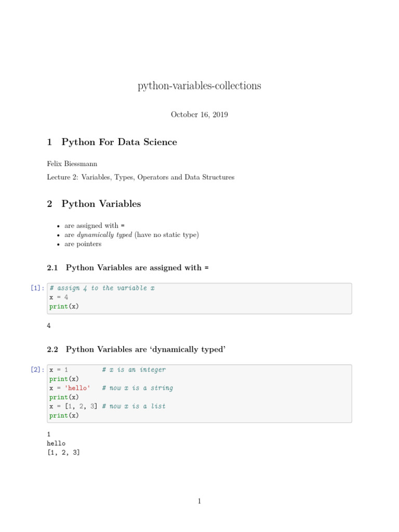Click the document title python-variables-collections
The height and width of the screenshot is (532, 399).
[199, 86]
